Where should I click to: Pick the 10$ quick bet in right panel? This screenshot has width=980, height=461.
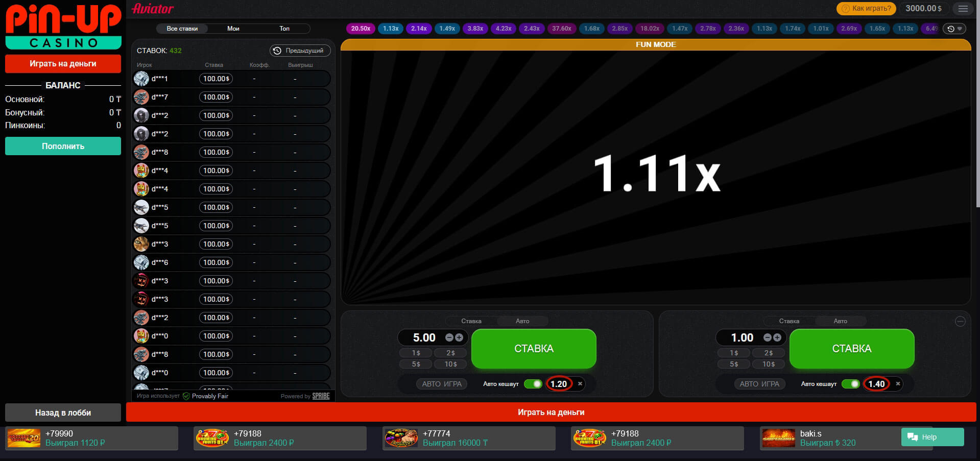pos(769,364)
